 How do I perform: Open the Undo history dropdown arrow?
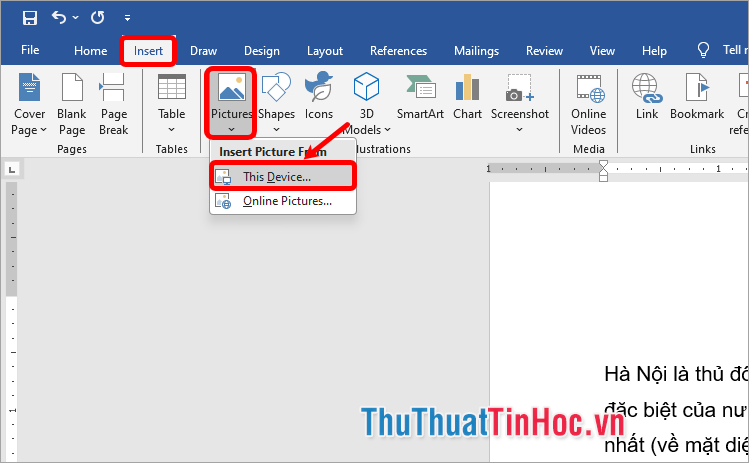click(75, 18)
